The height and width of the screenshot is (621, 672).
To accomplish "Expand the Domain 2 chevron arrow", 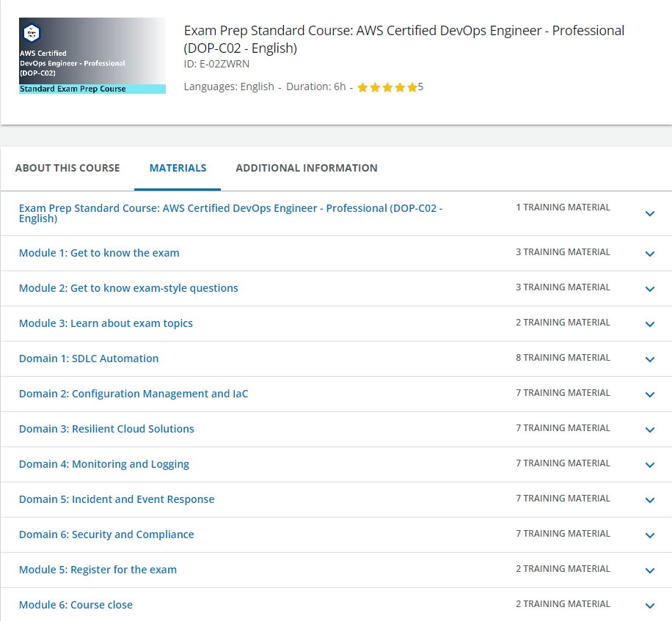I will 650,394.
